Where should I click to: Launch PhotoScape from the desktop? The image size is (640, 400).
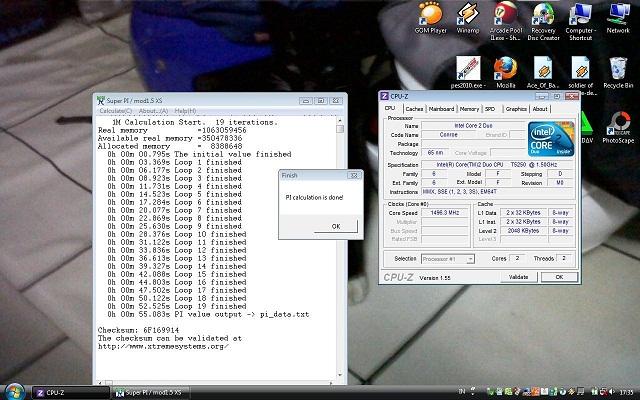coord(618,127)
